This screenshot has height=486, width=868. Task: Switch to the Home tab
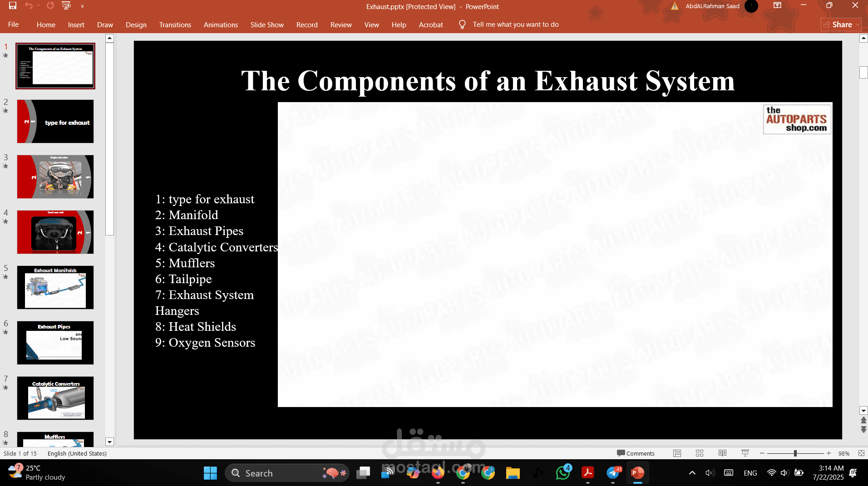tap(46, 25)
